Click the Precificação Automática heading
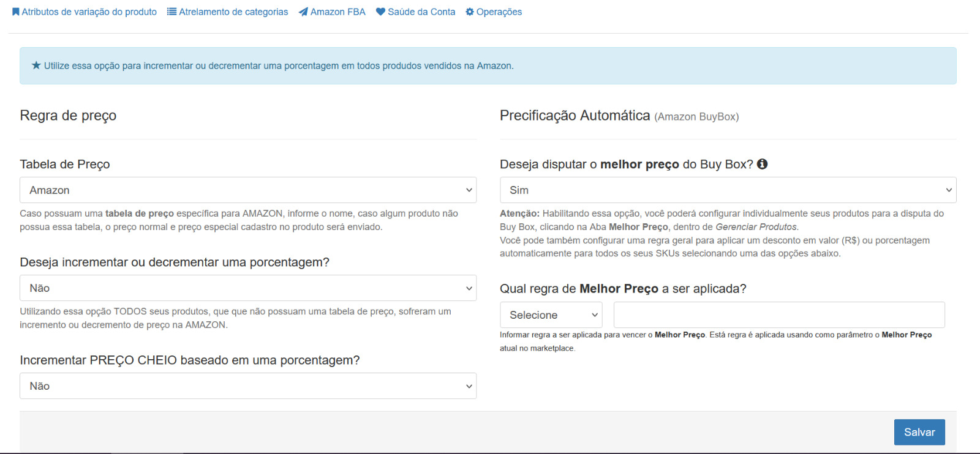Screen dimensions: 980x454 coord(575,116)
